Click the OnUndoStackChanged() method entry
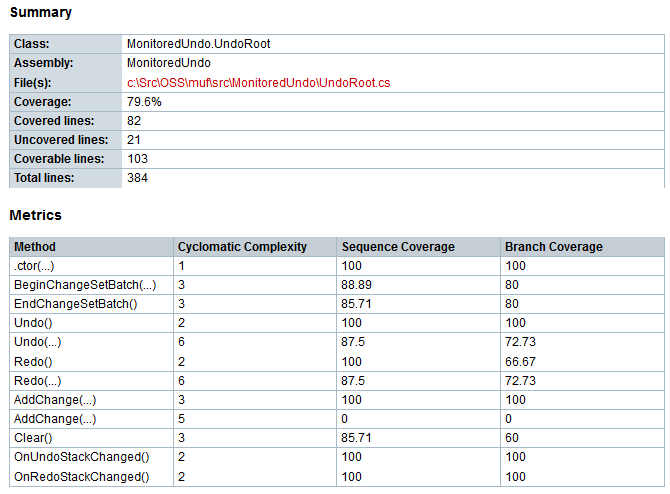The width and height of the screenshot is (670, 494). point(81,458)
